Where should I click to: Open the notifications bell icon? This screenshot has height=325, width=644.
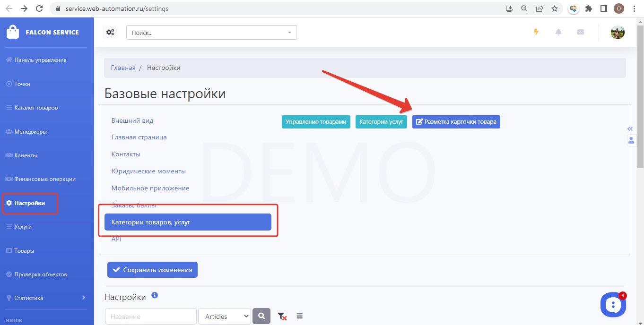click(558, 32)
